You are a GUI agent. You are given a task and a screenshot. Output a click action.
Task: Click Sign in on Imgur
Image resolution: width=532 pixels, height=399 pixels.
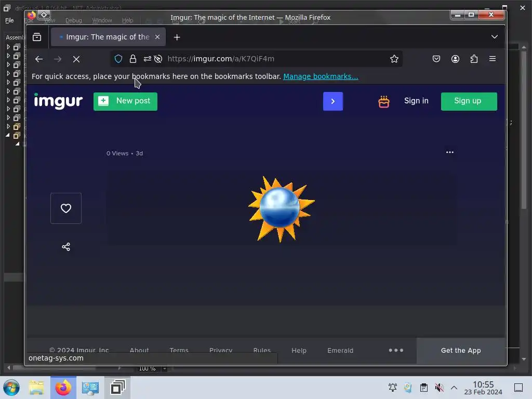click(x=416, y=101)
